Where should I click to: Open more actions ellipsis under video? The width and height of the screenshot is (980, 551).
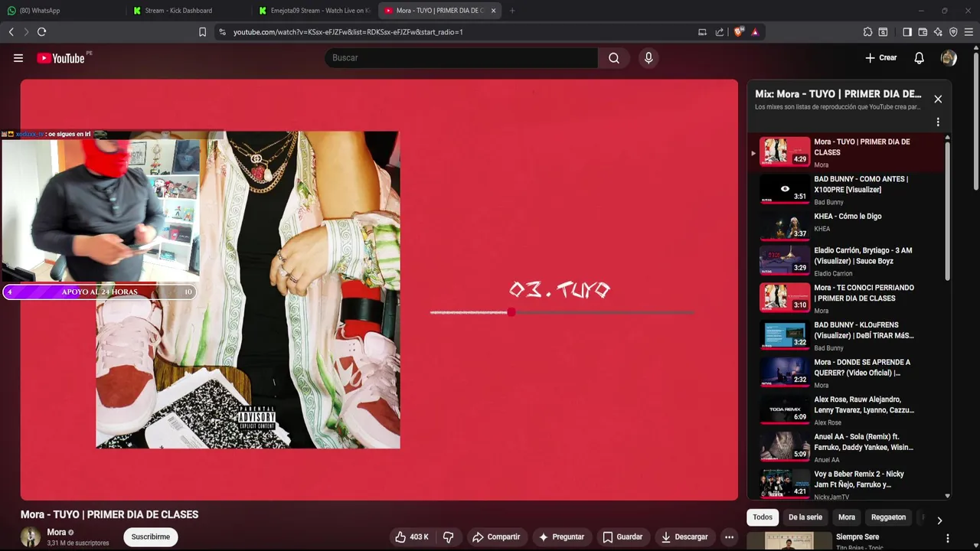(x=729, y=537)
